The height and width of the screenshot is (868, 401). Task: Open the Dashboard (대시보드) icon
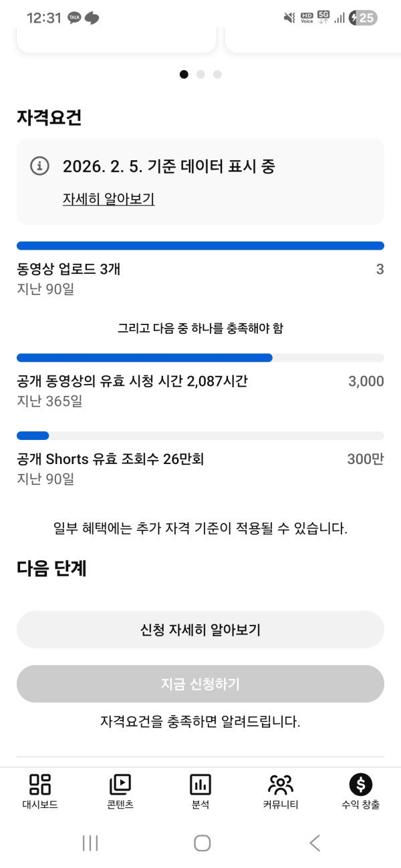40,784
